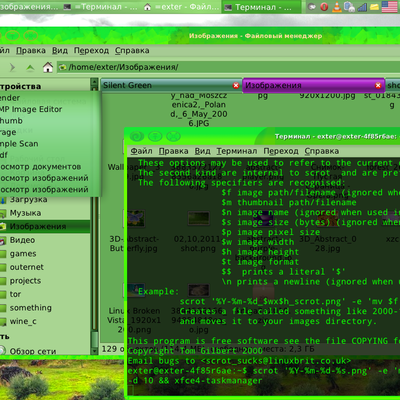
Task: Open the yellow notes tray icon
Action: pos(374,7)
